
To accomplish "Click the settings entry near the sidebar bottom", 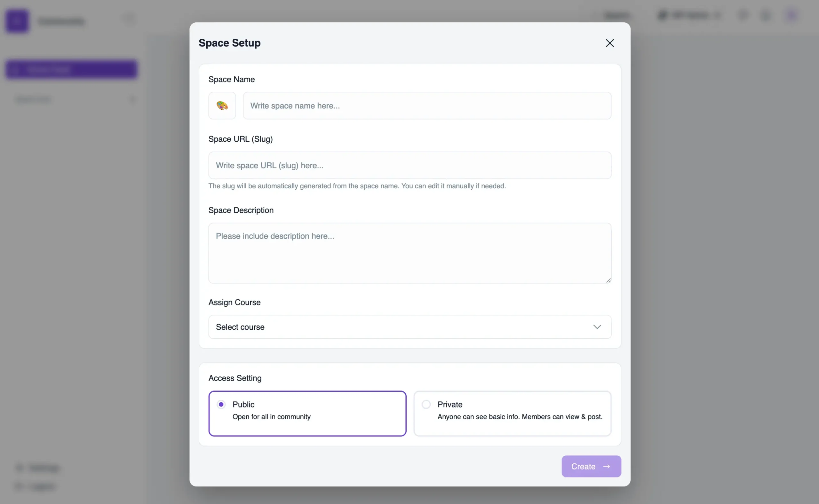I will point(37,467).
